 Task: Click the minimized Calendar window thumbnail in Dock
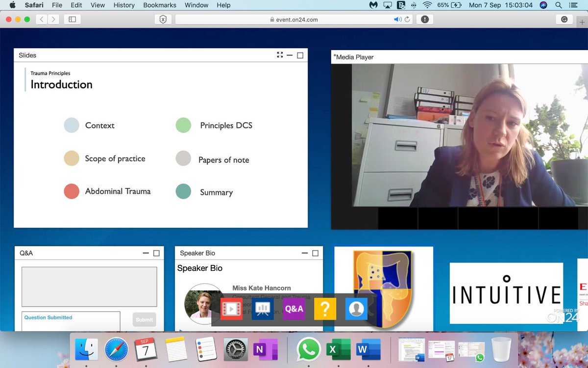441,350
